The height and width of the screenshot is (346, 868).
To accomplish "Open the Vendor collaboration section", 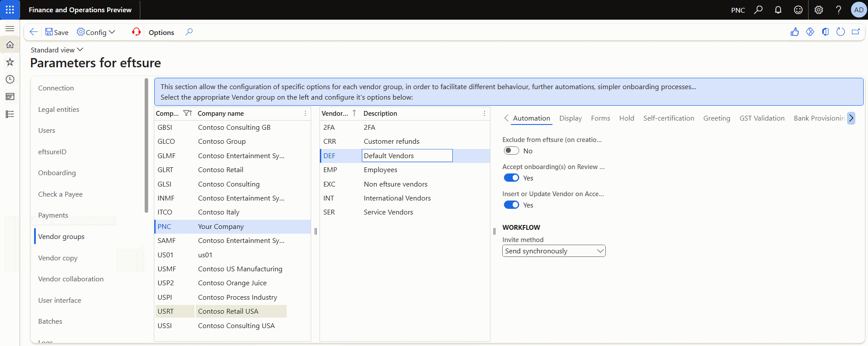I will pos(71,279).
